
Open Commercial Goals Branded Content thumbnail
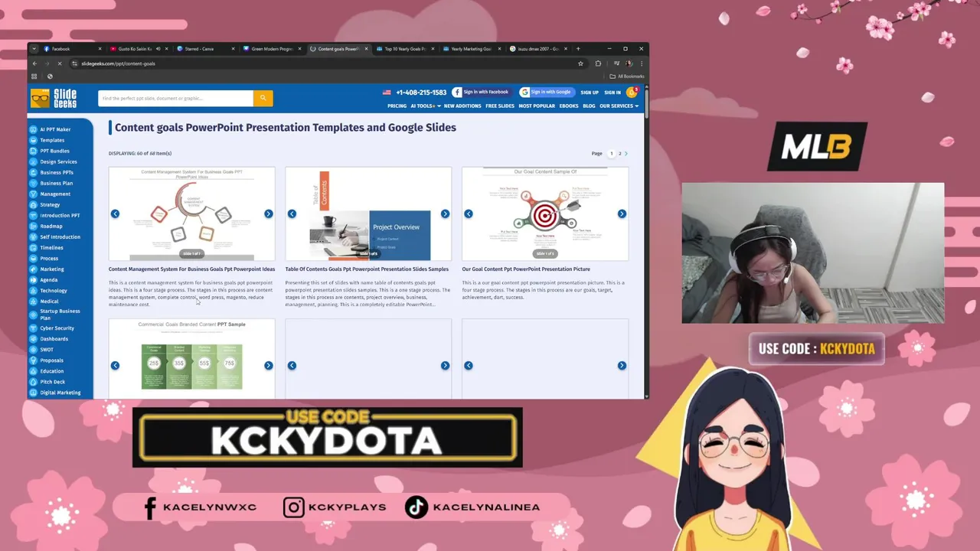tap(191, 358)
